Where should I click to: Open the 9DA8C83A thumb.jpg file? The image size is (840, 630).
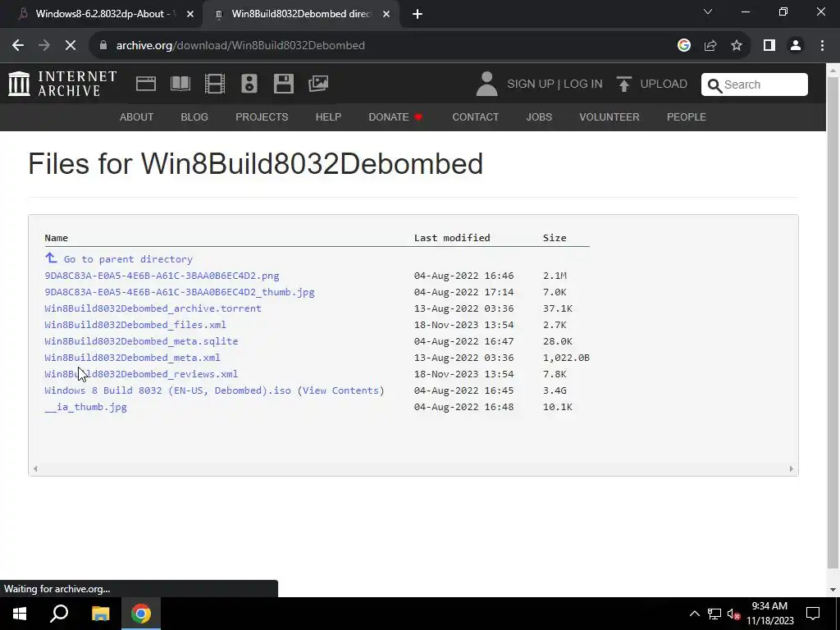click(180, 292)
